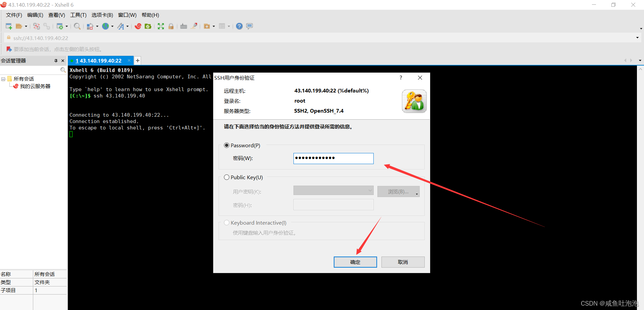
Task: Open the 文件(F) menu
Action: click(x=14, y=15)
